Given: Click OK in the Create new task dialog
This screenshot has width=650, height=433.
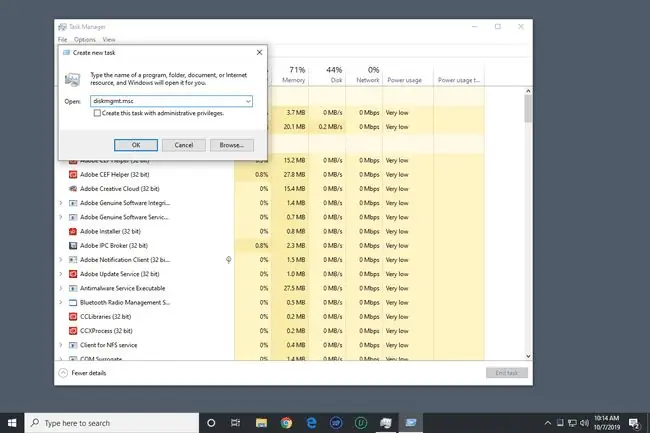Looking at the screenshot, I should pyautogui.click(x=136, y=145).
